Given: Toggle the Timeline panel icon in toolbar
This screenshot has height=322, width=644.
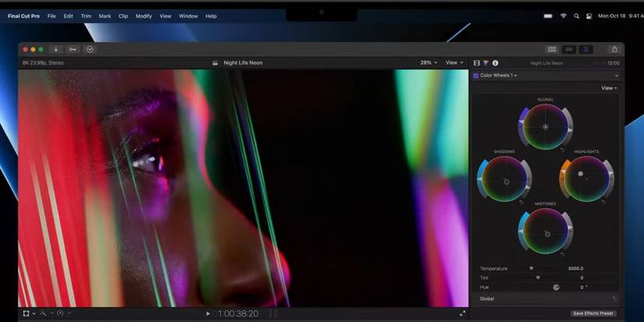Looking at the screenshot, I should (x=569, y=49).
